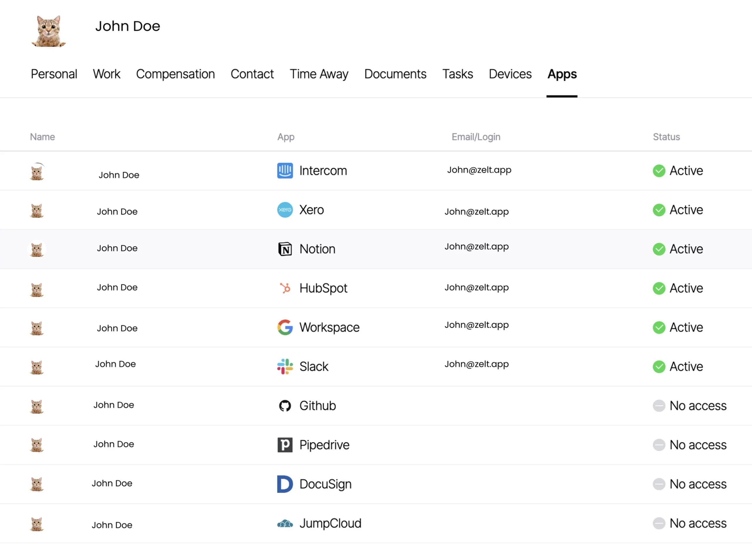Switch to the Work tab
This screenshot has width=752, height=560.
pos(106,74)
